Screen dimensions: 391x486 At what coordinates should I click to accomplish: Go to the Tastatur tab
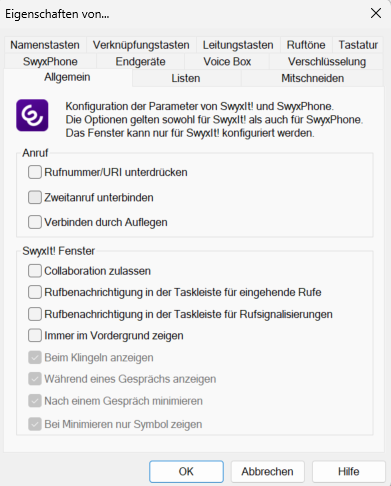pos(358,45)
